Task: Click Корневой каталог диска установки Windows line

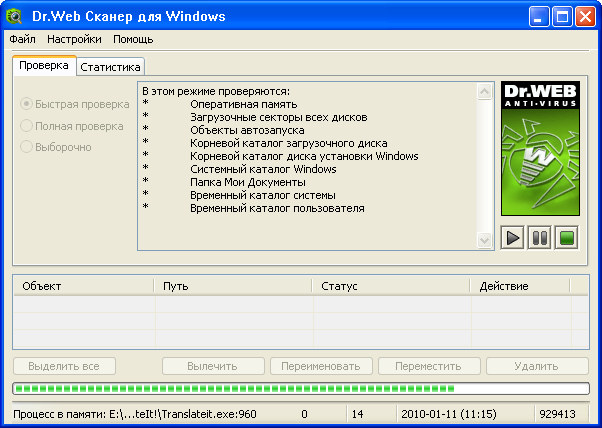Action: (x=304, y=157)
